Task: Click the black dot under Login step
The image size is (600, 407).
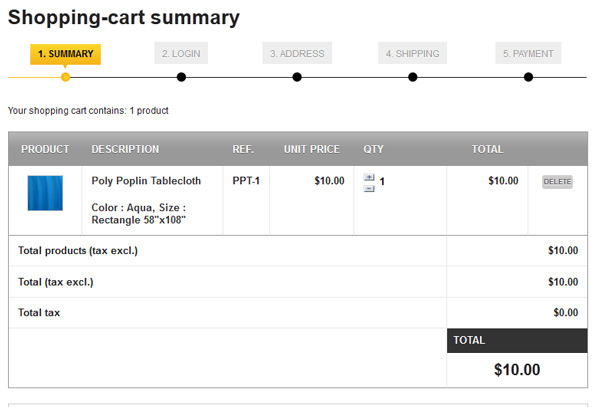Action: click(x=181, y=77)
